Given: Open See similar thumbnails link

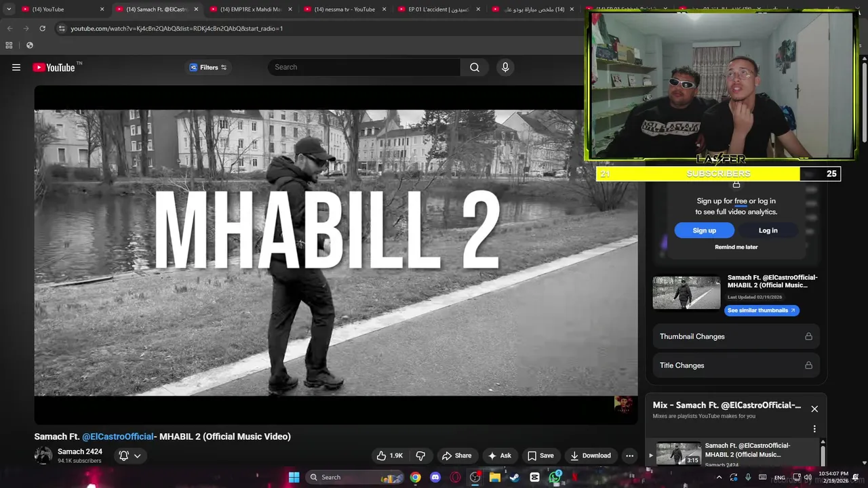Looking at the screenshot, I should point(762,310).
